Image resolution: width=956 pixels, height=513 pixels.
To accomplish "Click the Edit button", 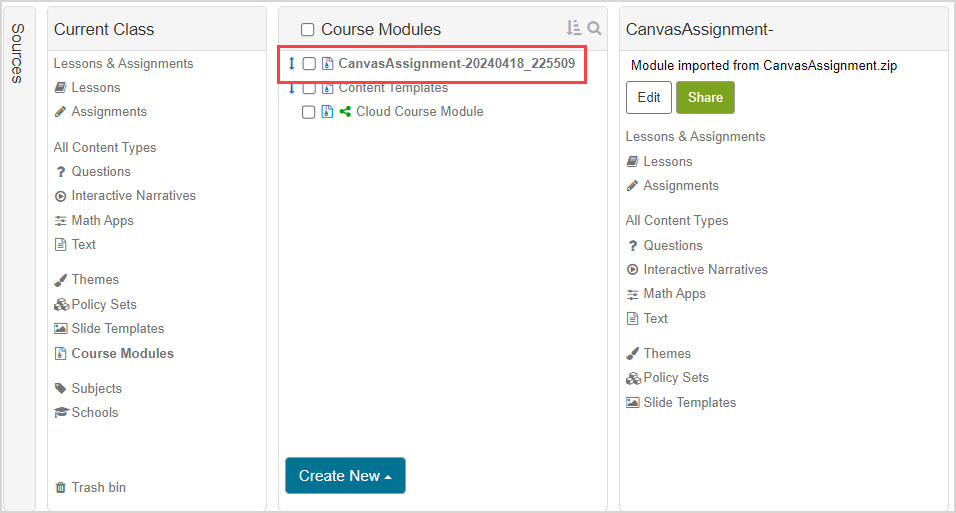I will tap(649, 98).
